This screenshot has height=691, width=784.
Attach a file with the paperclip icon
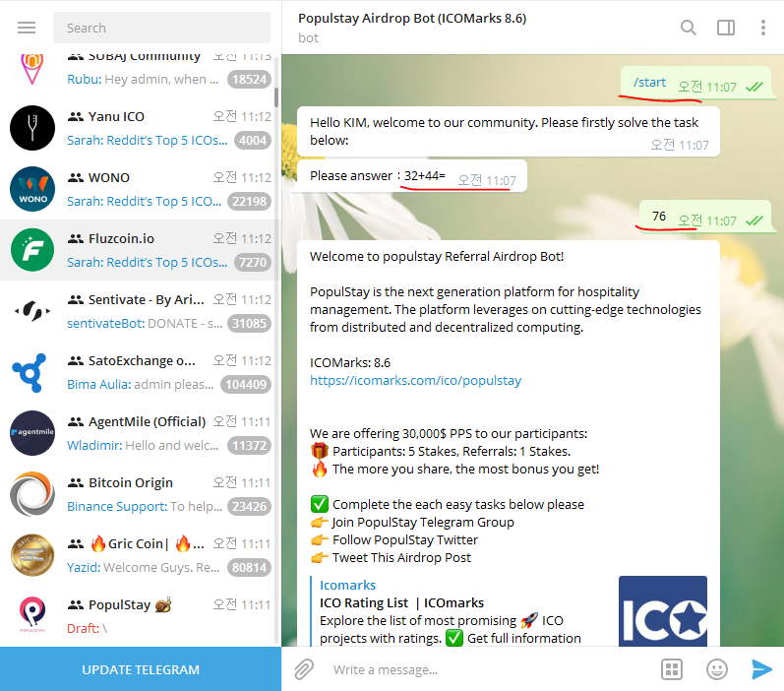click(304, 669)
